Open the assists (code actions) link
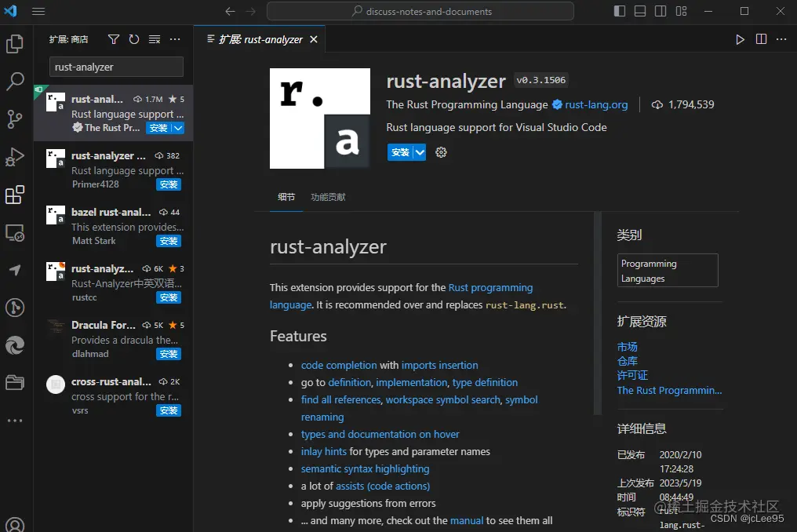 point(383,486)
